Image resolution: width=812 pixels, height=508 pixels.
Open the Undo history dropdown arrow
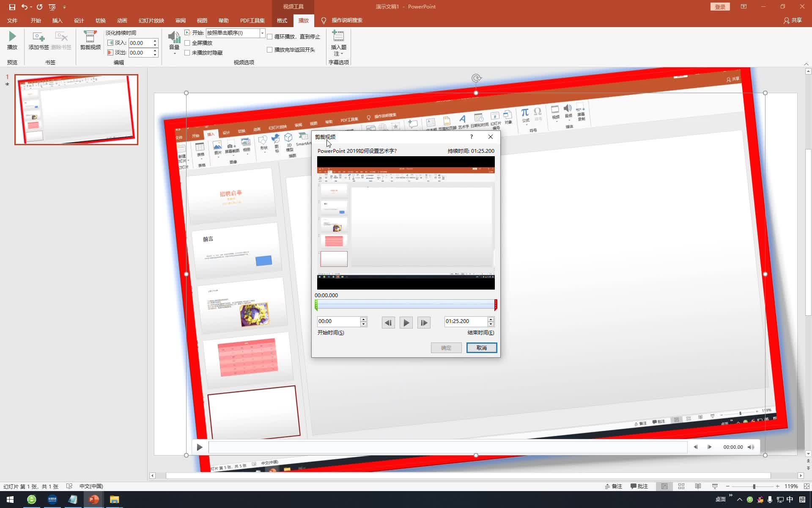(31, 7)
